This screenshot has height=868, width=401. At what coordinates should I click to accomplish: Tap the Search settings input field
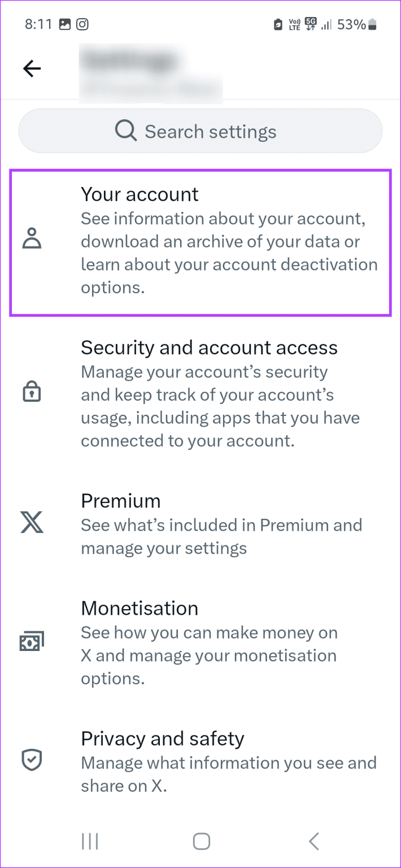[x=211, y=131]
